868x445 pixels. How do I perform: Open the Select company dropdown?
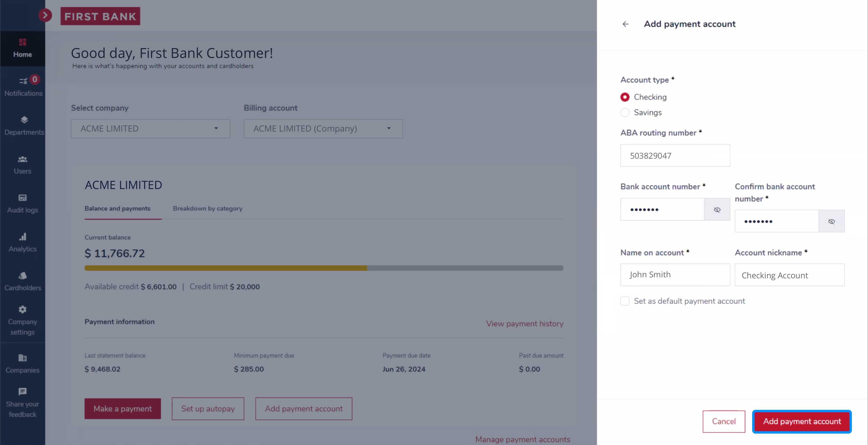point(150,128)
